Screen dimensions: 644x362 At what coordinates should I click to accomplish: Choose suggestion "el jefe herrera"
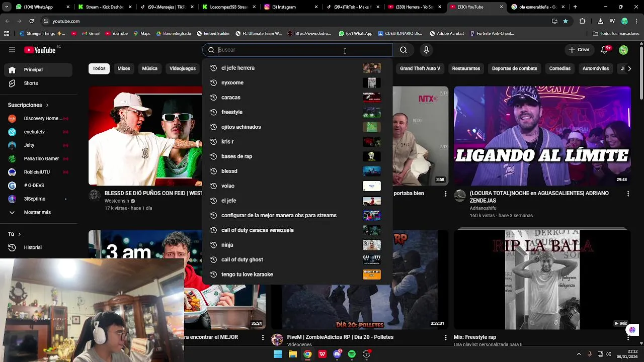[297, 68]
